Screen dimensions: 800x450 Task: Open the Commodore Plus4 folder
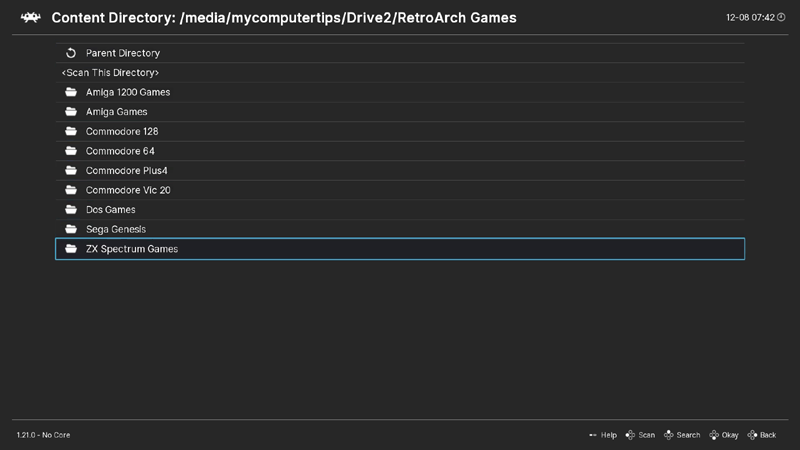click(126, 171)
